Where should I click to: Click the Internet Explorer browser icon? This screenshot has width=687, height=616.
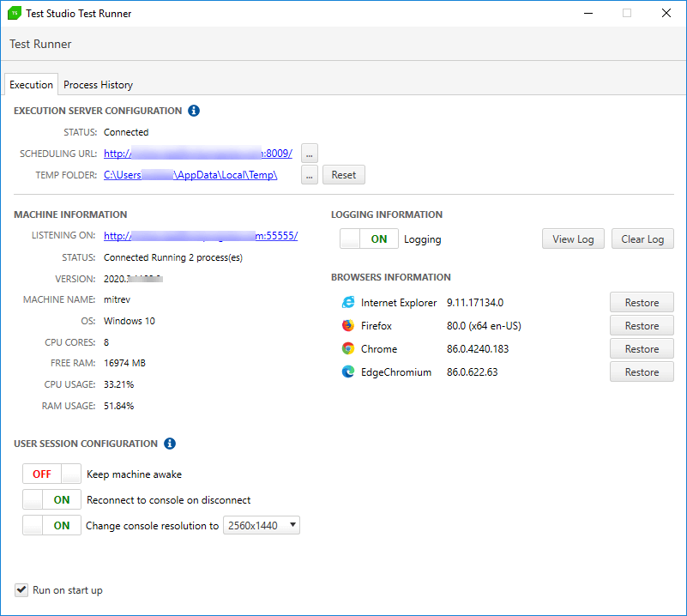[348, 302]
